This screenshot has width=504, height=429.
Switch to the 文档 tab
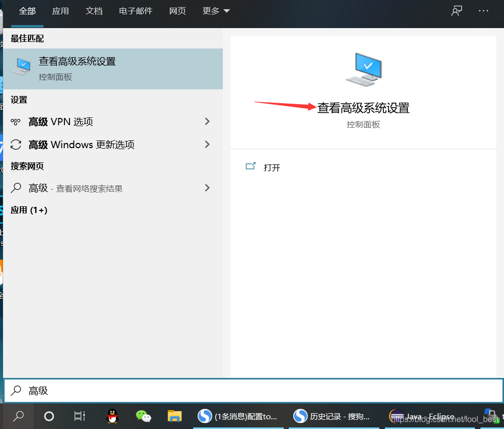[x=94, y=11]
